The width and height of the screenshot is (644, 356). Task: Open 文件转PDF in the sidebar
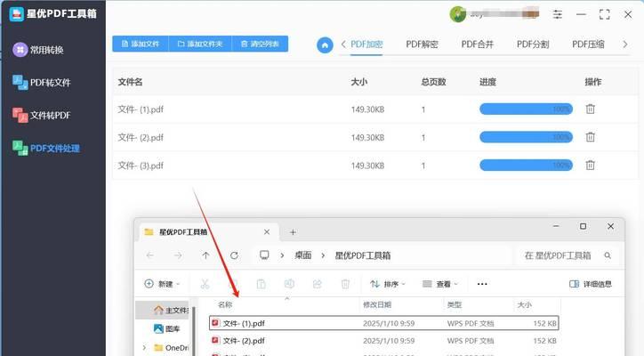tap(42, 115)
